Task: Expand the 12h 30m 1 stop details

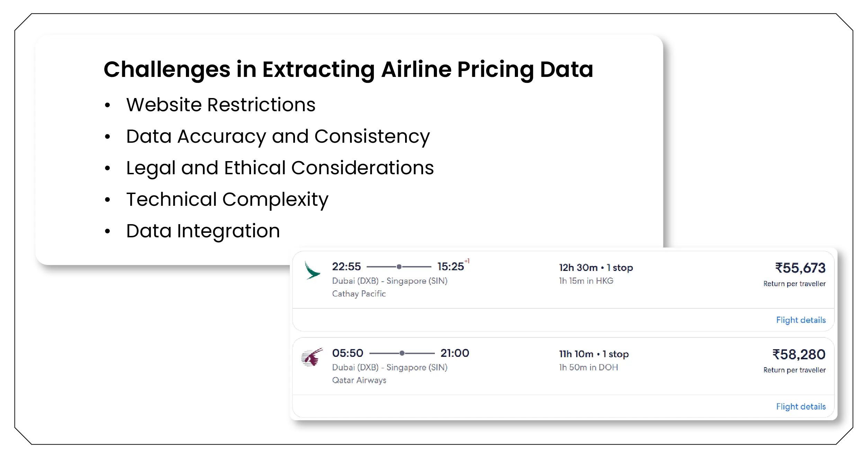Action: point(596,267)
